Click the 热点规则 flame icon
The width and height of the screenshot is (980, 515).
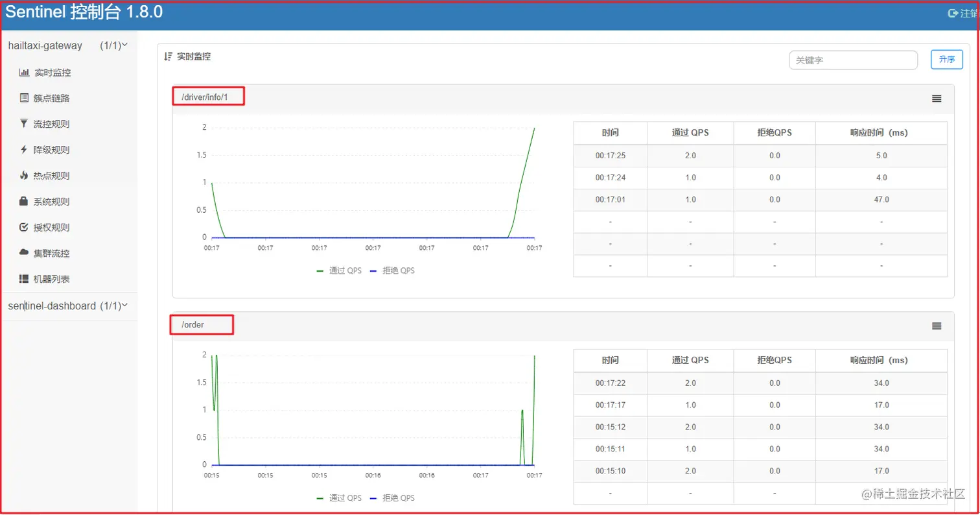click(24, 176)
